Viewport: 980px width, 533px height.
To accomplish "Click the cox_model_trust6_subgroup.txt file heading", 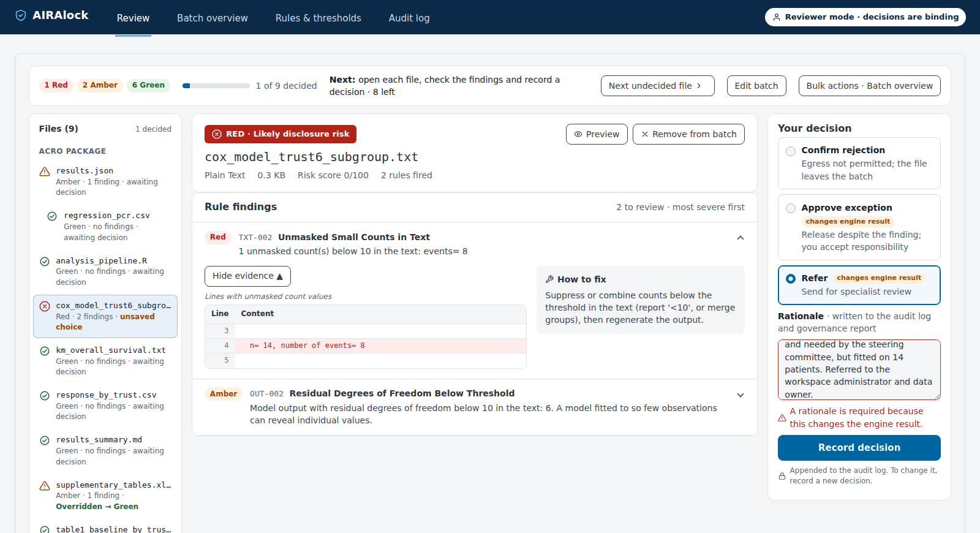I will pyautogui.click(x=311, y=157).
